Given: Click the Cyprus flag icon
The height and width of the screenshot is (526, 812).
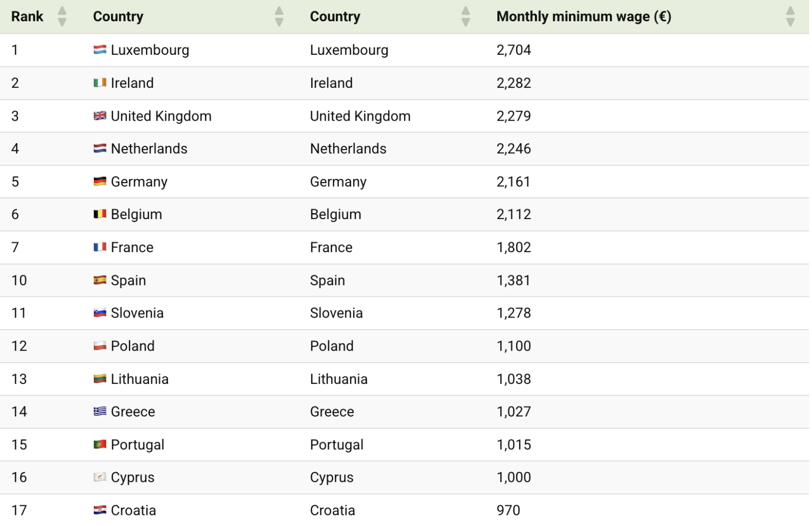Looking at the screenshot, I should tap(100, 477).
